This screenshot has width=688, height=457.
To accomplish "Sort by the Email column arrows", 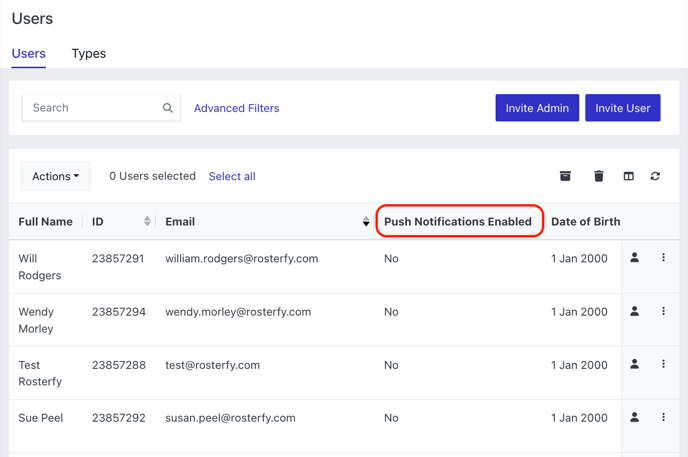I will (x=366, y=221).
